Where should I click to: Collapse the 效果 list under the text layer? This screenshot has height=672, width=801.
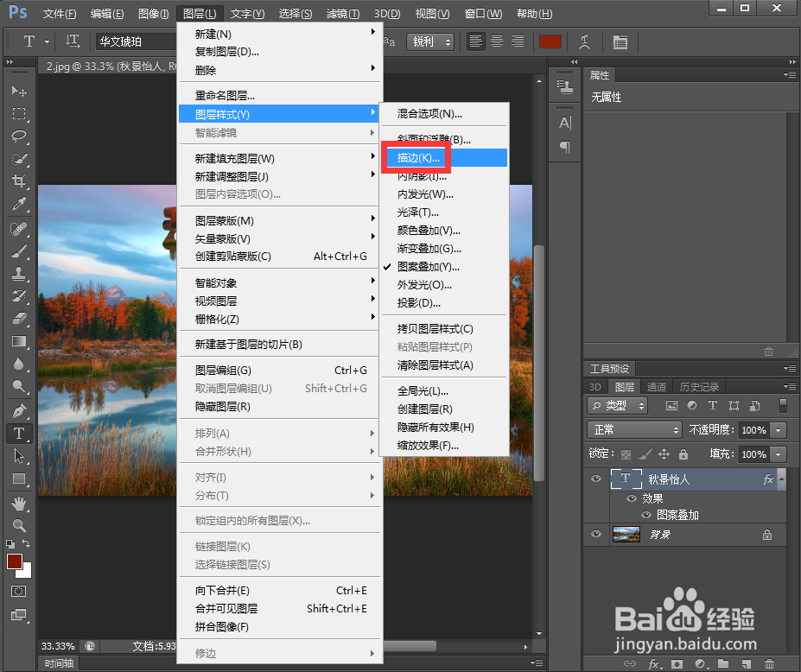[780, 479]
